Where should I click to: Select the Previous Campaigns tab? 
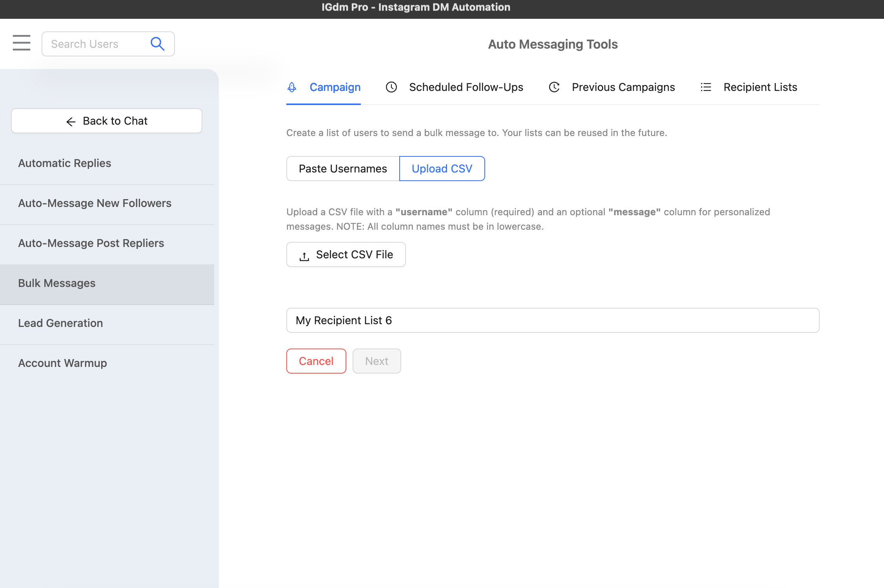[x=623, y=87]
